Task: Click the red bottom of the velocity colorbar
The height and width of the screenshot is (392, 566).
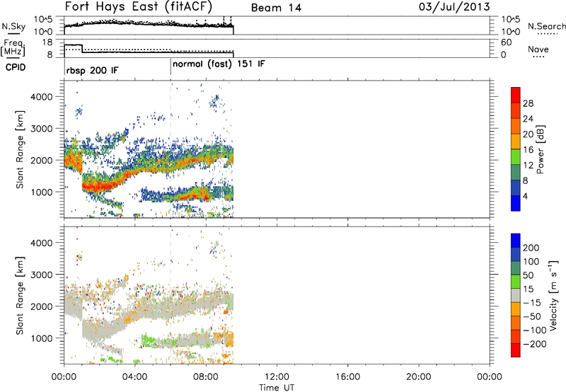Action: click(x=516, y=350)
